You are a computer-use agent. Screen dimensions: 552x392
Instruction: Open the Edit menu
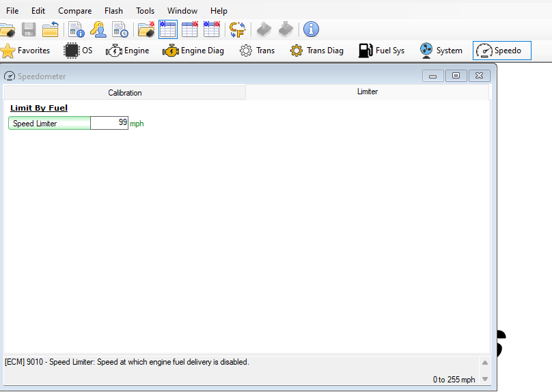pyautogui.click(x=38, y=11)
